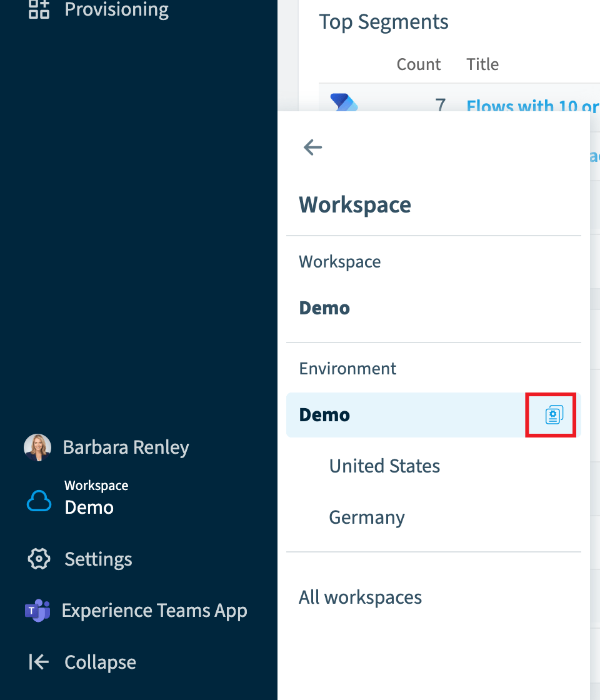The width and height of the screenshot is (600, 700).
Task: Open All workspaces link
Action: tap(360, 597)
